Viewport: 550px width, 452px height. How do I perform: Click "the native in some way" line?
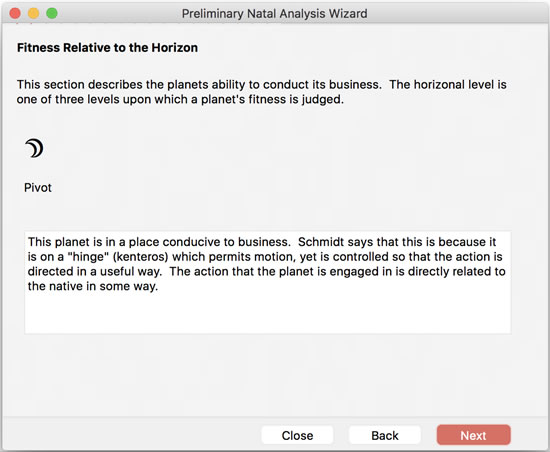(x=93, y=286)
